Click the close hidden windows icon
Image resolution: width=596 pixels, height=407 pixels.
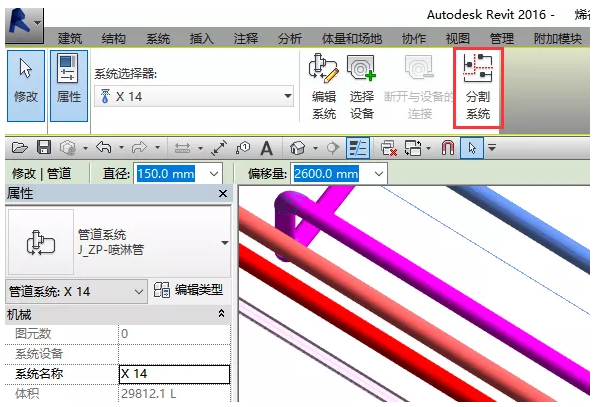coord(389,148)
